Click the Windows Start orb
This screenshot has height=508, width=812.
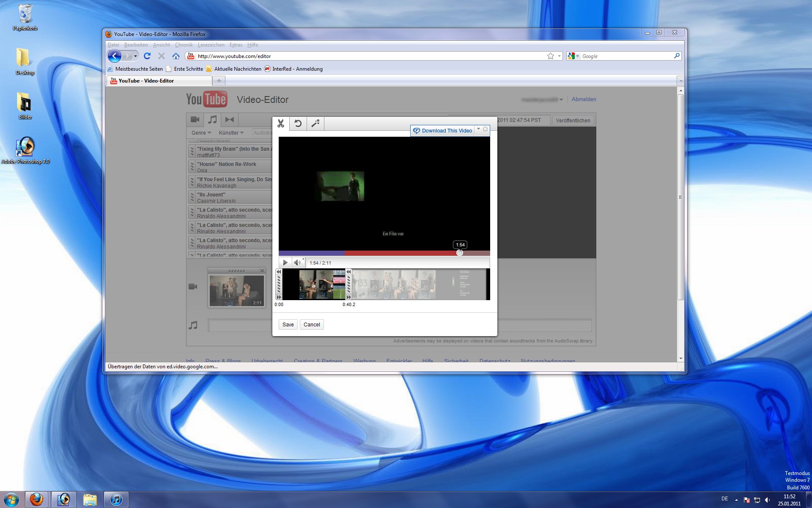pos(11,500)
